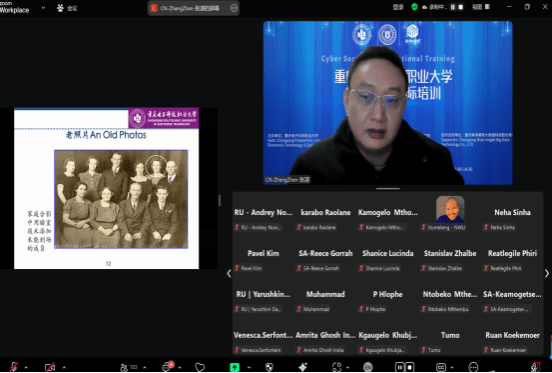Open the host tools shield icon
Image resolution: width=552 pixels, height=373 pixels.
(x=269, y=367)
